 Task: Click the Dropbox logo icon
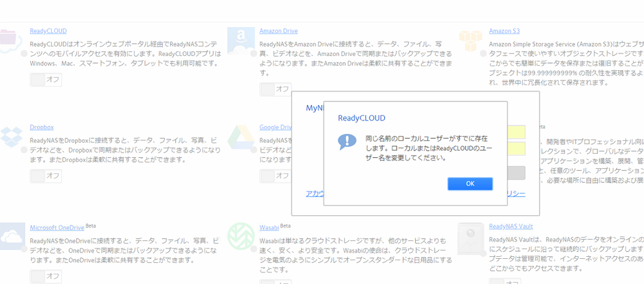[x=11, y=137]
